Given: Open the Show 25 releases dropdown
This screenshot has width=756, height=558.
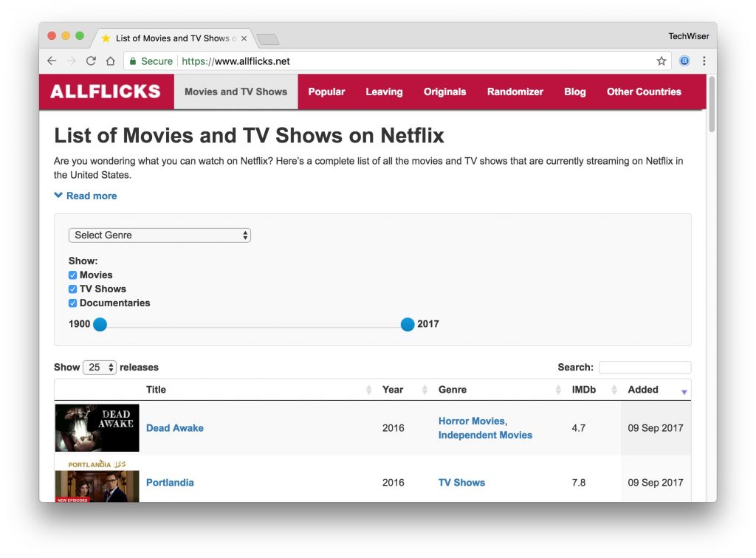Looking at the screenshot, I should pyautogui.click(x=100, y=367).
